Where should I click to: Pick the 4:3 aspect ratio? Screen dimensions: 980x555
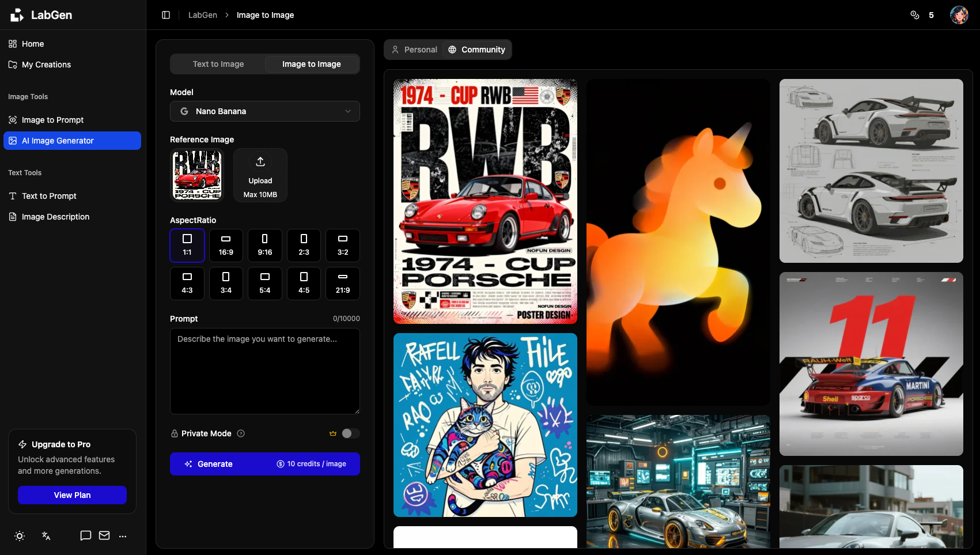pyautogui.click(x=187, y=284)
